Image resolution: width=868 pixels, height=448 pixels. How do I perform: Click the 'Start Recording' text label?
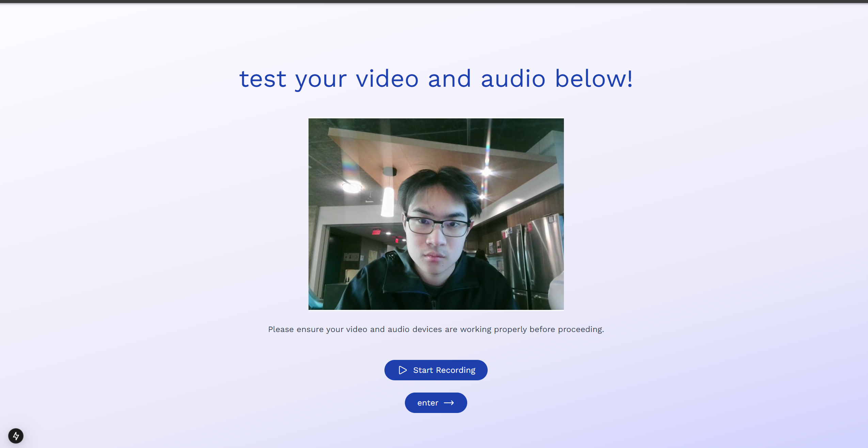coord(444,370)
